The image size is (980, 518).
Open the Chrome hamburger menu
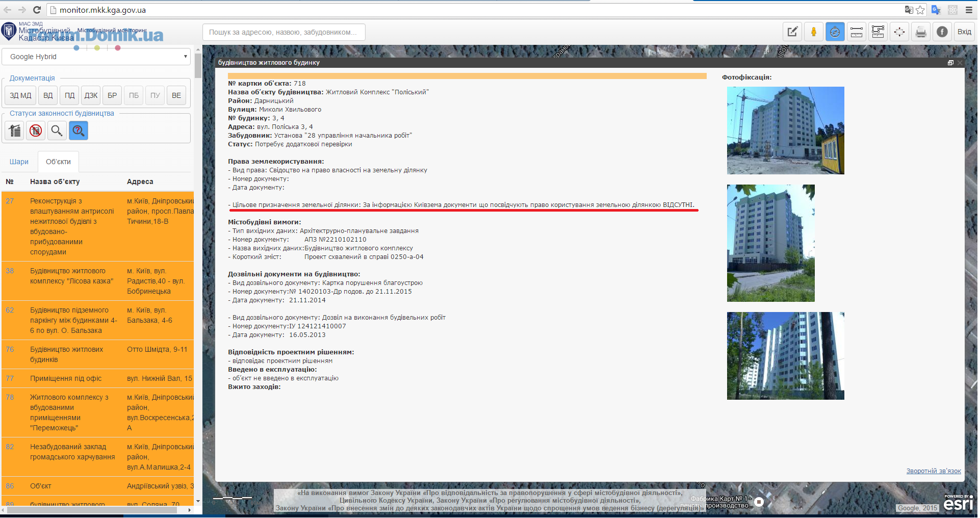[x=968, y=10]
